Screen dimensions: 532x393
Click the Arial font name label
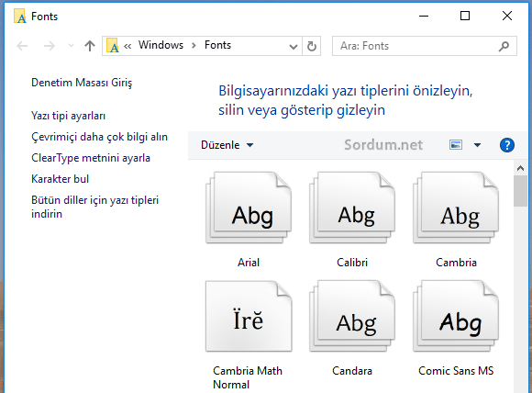point(249,263)
